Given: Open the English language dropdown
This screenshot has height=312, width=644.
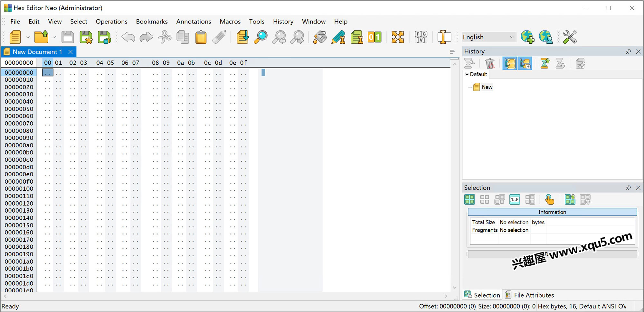Looking at the screenshot, I should [x=488, y=37].
